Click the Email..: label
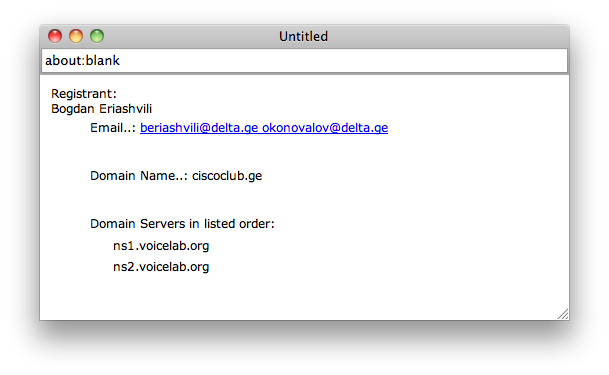The height and width of the screenshot is (375, 609). tap(113, 128)
